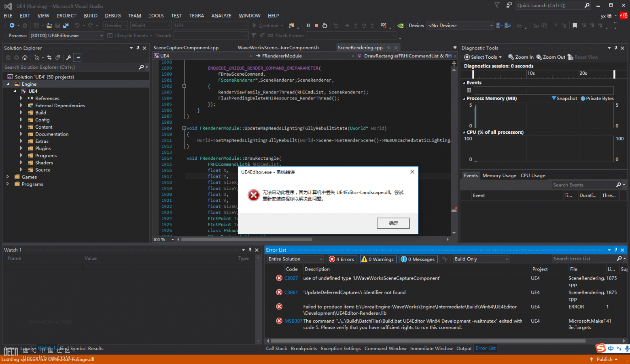Open error code C3861 link

pyautogui.click(x=291, y=292)
